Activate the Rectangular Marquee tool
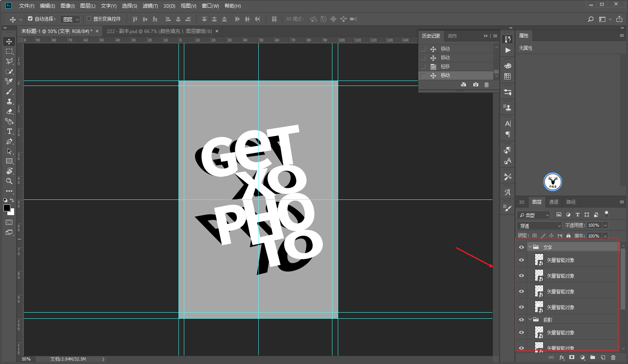This screenshot has width=628, height=364. 9,51
